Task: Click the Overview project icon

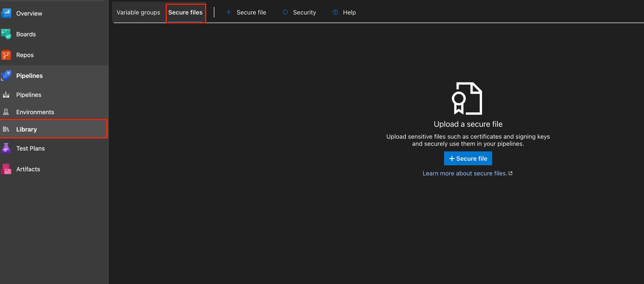Action: coord(6,13)
